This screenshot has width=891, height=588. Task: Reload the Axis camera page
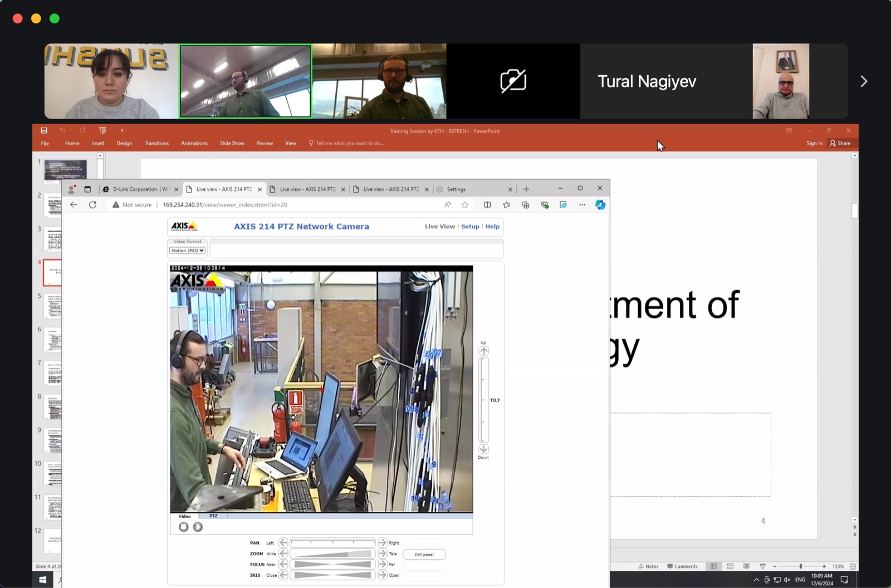pos(92,205)
